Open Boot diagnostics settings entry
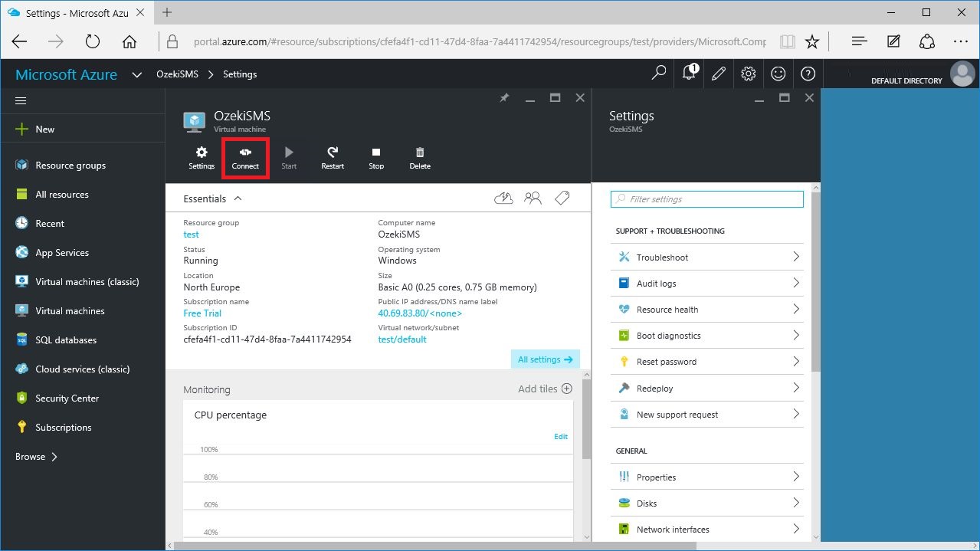 (706, 336)
